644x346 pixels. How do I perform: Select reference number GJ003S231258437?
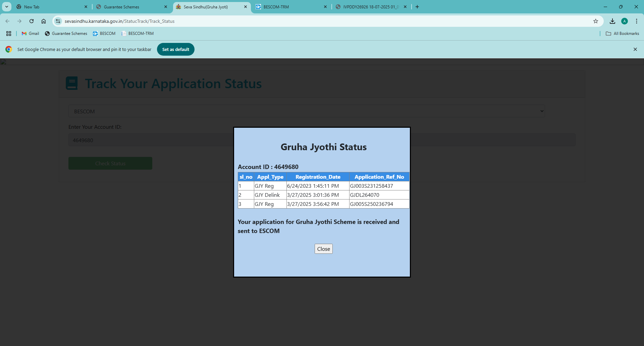tap(372, 186)
